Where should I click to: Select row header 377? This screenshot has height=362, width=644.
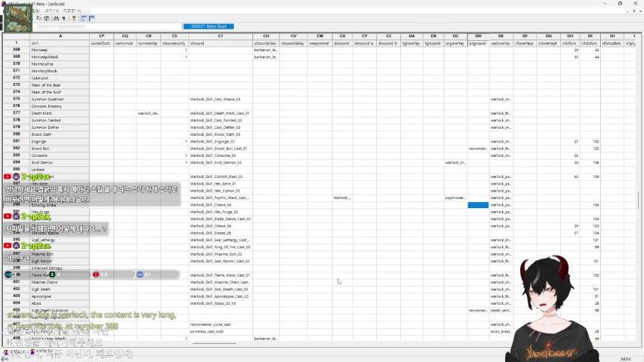click(x=17, y=113)
